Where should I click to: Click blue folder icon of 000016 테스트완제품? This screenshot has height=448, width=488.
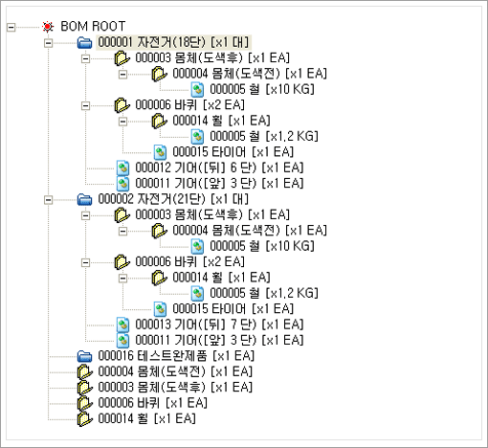(x=85, y=356)
